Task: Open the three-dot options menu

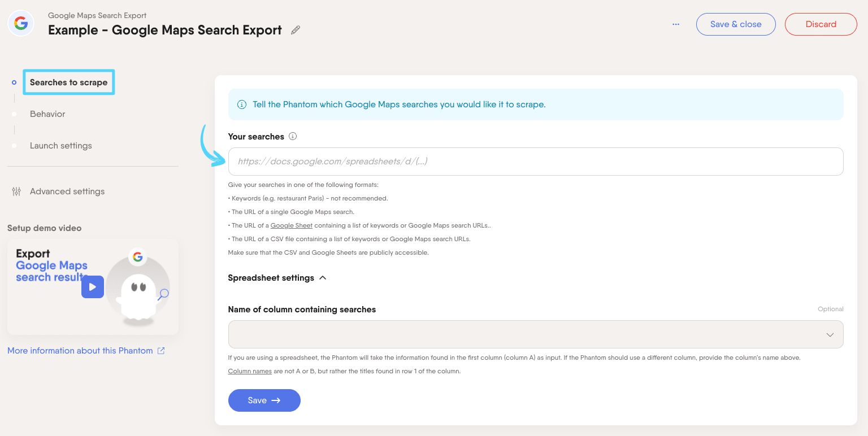Action: (676, 24)
